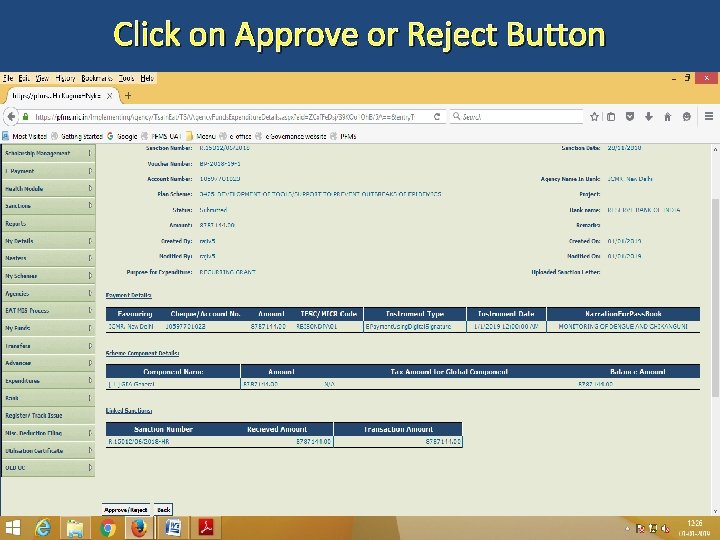Open Adobe Acrobat Reader from taskbar

click(x=206, y=528)
